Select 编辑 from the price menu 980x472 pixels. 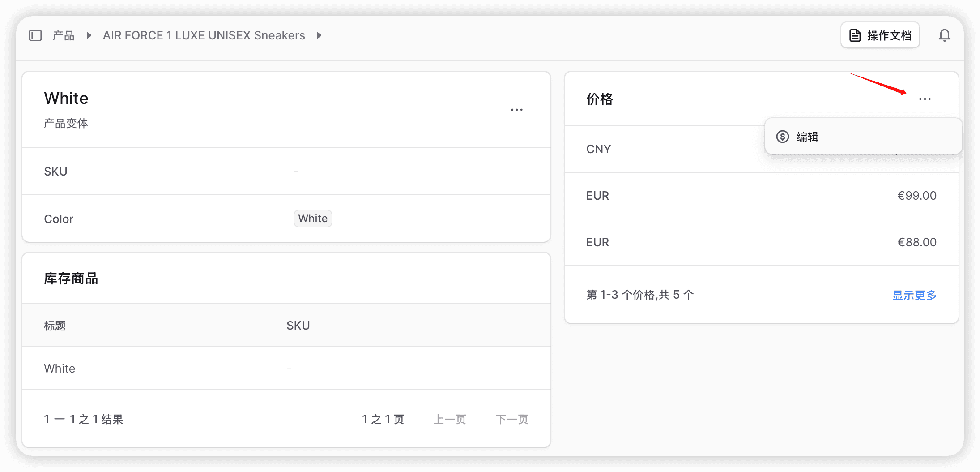[807, 137]
